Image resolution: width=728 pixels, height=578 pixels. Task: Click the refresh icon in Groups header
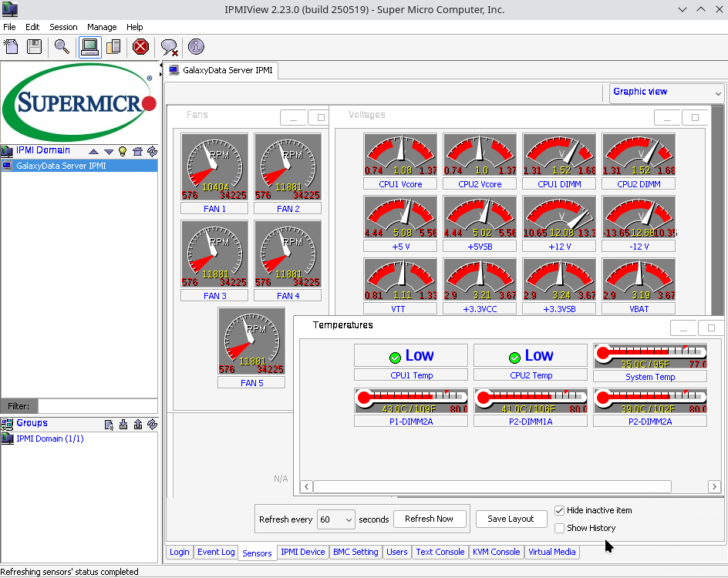coord(152,425)
